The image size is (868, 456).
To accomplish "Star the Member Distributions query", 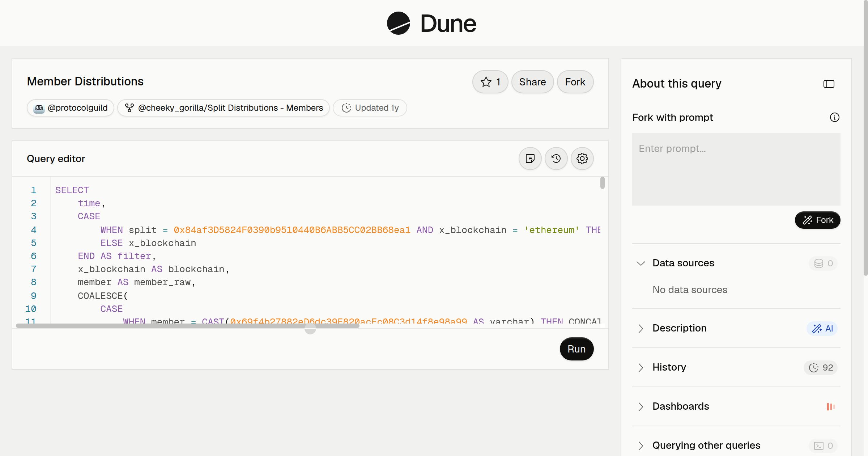I will pyautogui.click(x=490, y=82).
